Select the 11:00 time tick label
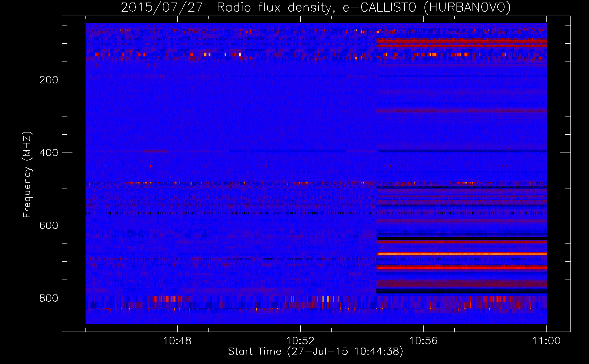589x364 pixels. [546, 341]
